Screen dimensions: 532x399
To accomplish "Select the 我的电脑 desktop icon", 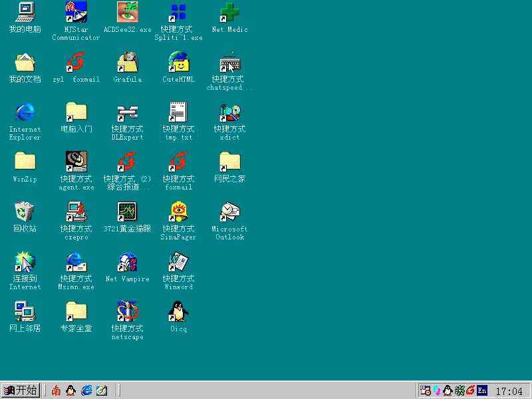I will 25,12.
